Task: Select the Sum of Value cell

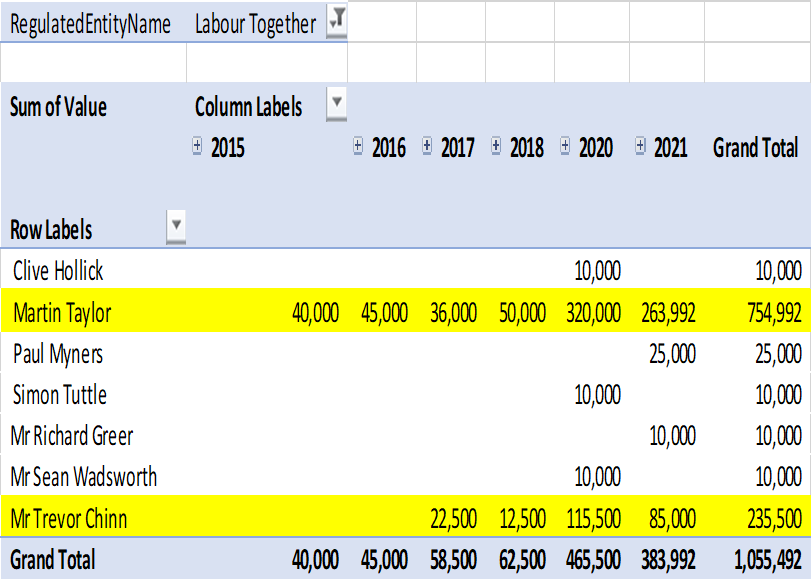Action: pyautogui.click(x=59, y=107)
